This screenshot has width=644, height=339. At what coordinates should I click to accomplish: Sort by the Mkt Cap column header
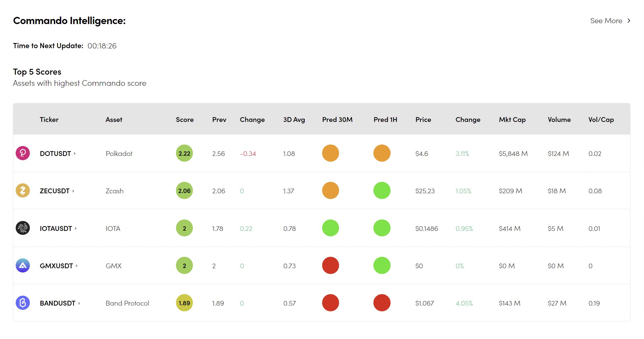512,120
